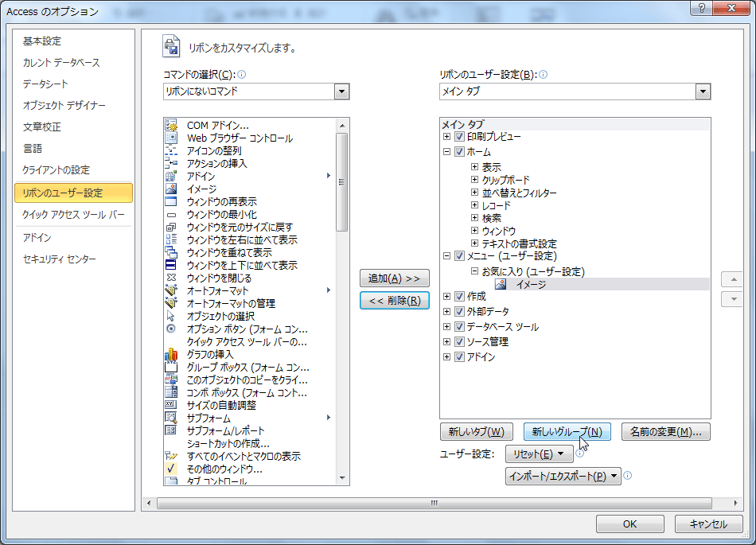Choose the アクションの挿入 icon
756x545 pixels.
tap(171, 163)
